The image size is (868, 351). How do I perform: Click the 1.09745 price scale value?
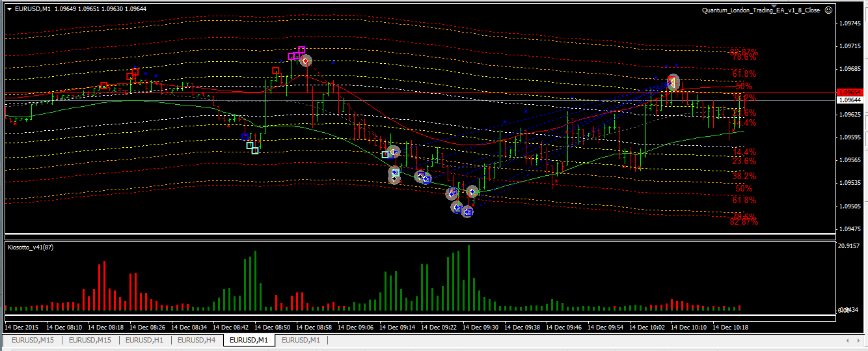pos(851,23)
